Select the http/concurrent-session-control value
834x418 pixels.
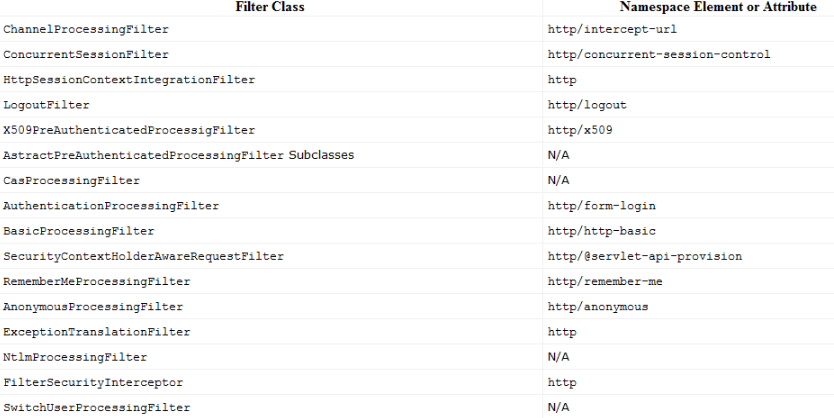point(659,55)
